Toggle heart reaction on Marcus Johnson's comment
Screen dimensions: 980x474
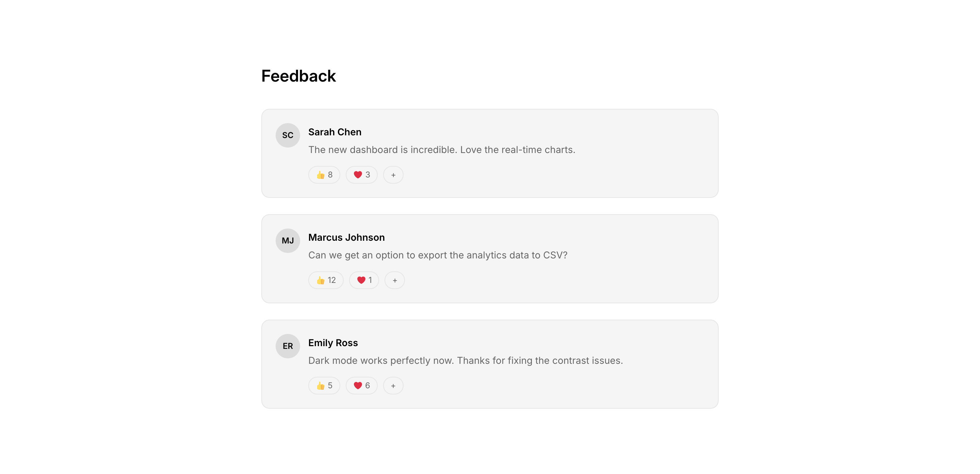364,280
